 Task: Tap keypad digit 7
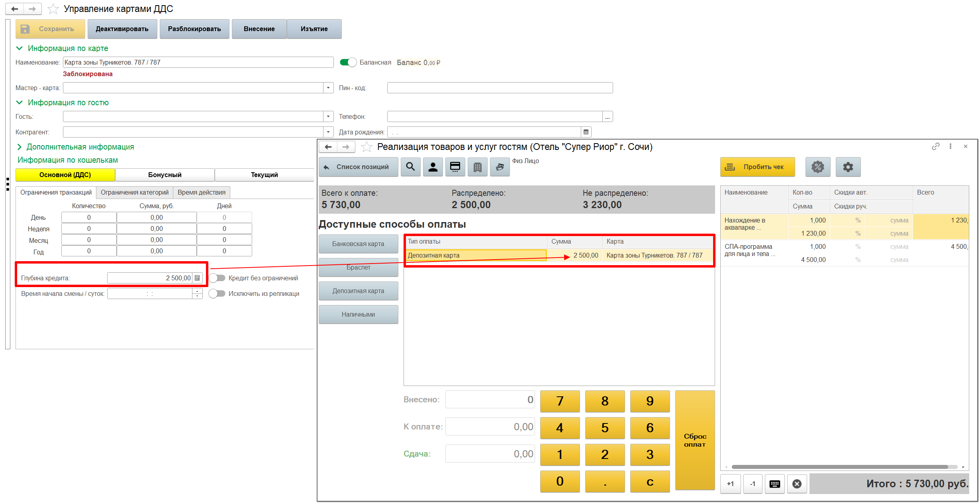click(x=560, y=401)
